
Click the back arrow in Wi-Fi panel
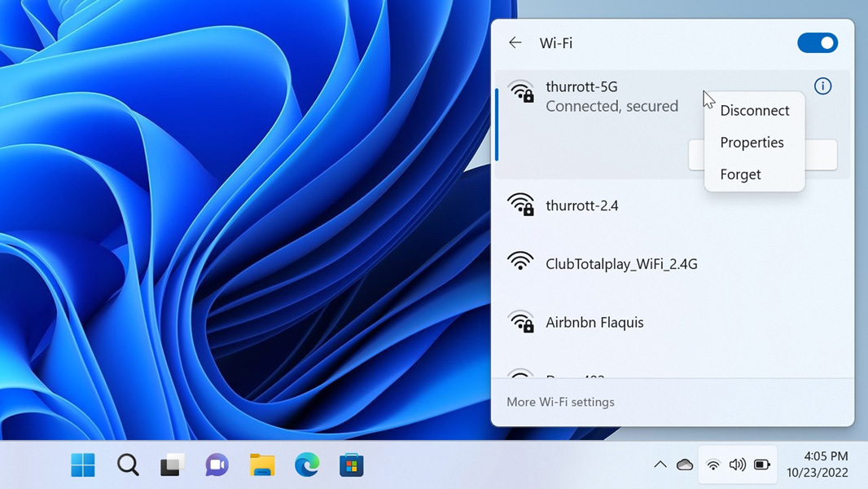pyautogui.click(x=515, y=43)
